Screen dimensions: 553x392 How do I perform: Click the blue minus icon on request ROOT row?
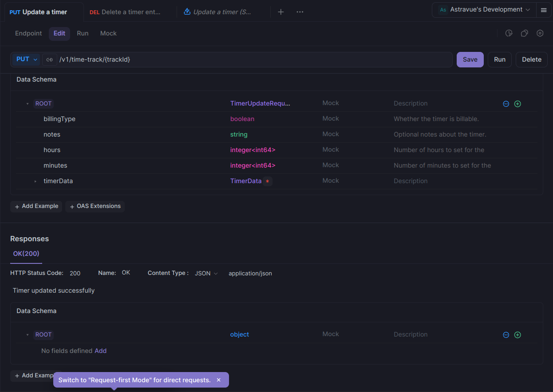click(x=506, y=104)
